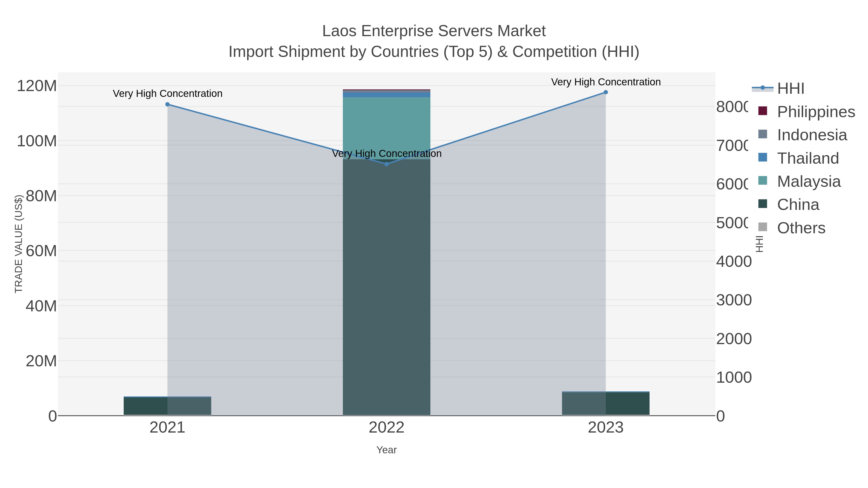Click the Malaysia legend color swatch
The width and height of the screenshot is (868, 488).
click(763, 180)
